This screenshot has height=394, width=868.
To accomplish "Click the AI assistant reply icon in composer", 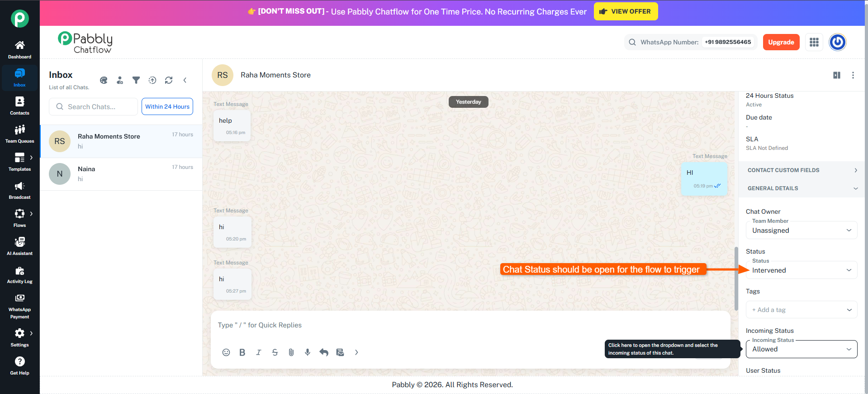I will [340, 352].
